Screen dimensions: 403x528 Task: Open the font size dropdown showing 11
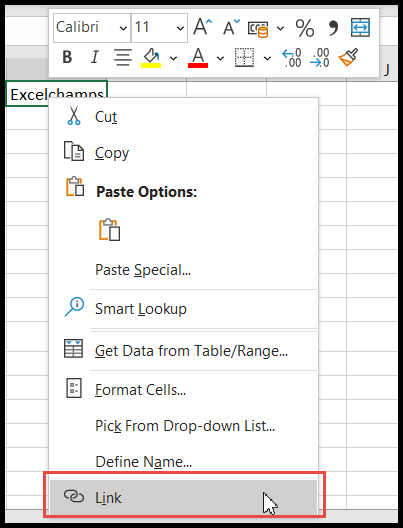coord(180,28)
